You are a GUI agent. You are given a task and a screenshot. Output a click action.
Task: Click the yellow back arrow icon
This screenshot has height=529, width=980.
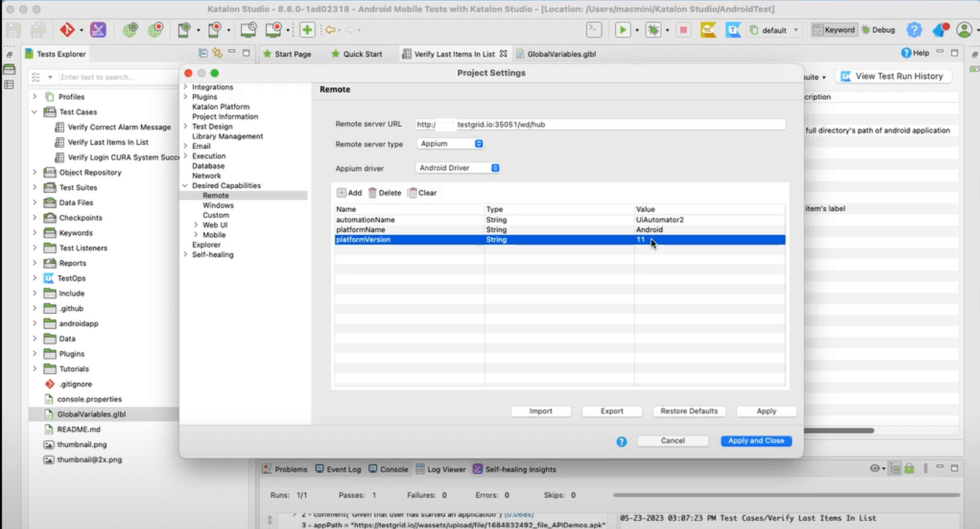(x=330, y=29)
